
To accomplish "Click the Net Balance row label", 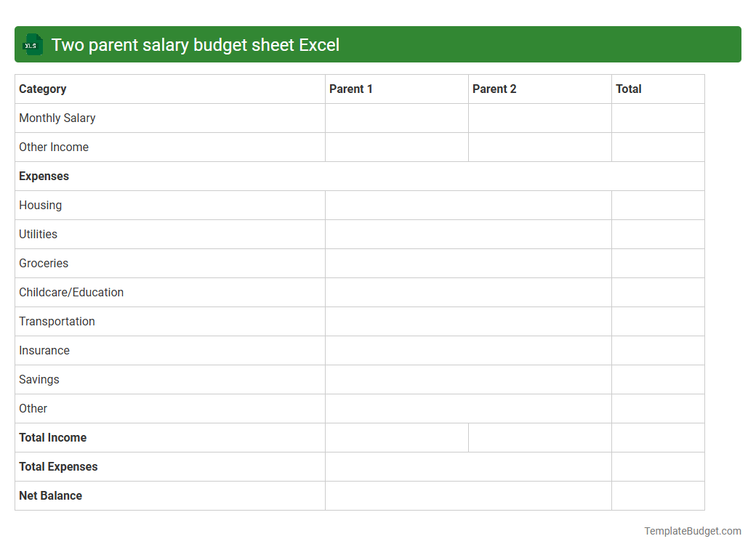I will coord(50,495).
